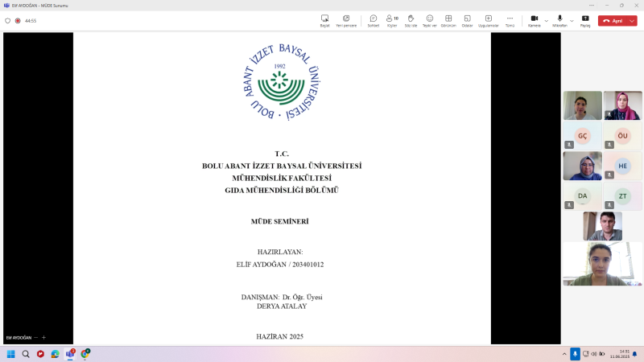Click muted mic icon on DA tile
Screen dimensions: 644x362
click(x=569, y=205)
